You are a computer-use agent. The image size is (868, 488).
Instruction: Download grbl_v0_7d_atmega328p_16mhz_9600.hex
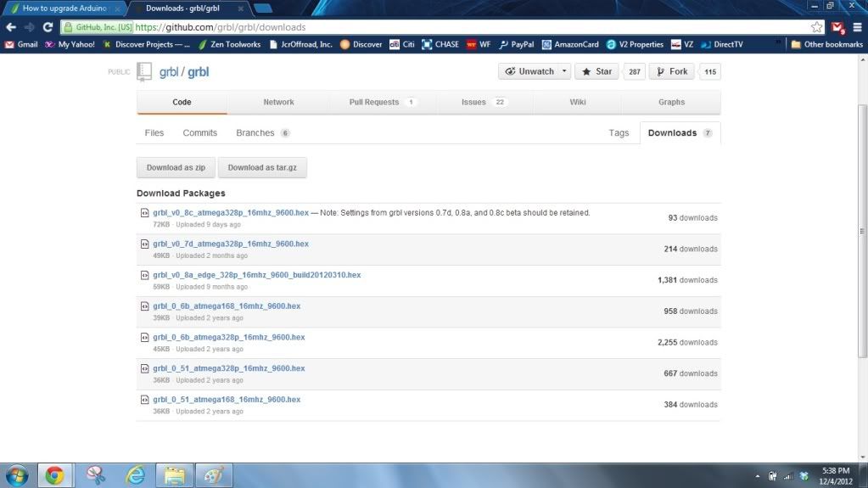pos(231,244)
